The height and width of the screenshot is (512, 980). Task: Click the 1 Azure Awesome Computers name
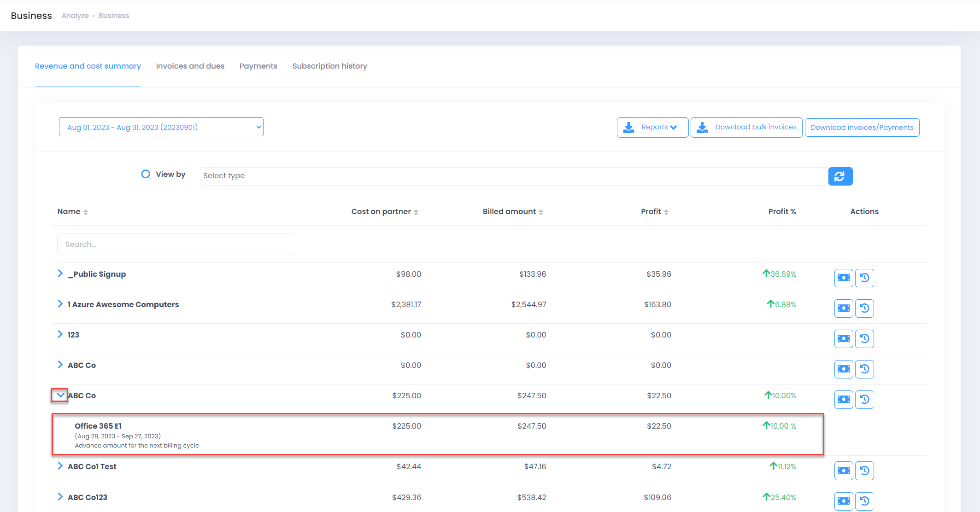click(x=123, y=304)
